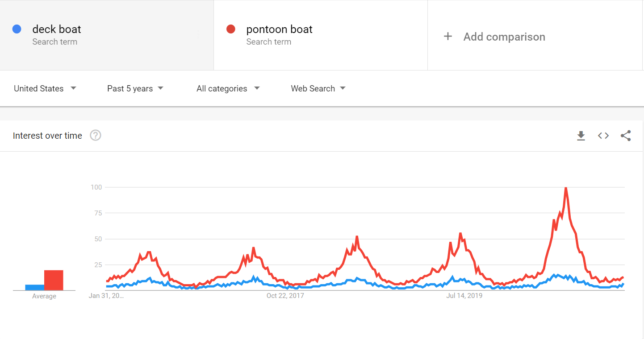The image size is (644, 339).
Task: Click the embed code icon
Action: coord(603,136)
